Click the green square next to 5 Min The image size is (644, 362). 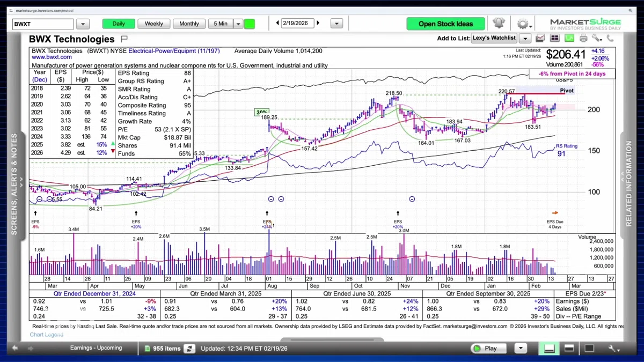click(x=249, y=24)
